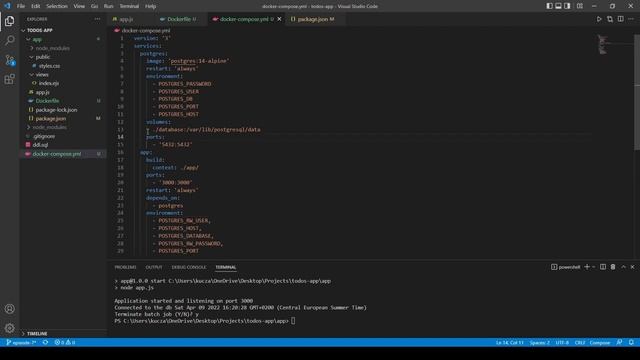Click Compose language mode in status bar
Viewport: 640px width, 360px height.
pos(600,342)
